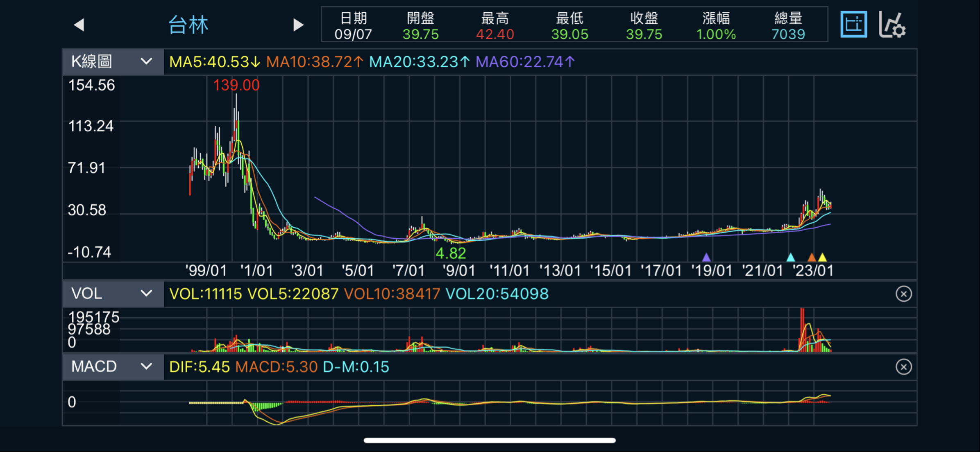
Task: Tap the MA60:22.74 moving average label
Action: [525, 62]
